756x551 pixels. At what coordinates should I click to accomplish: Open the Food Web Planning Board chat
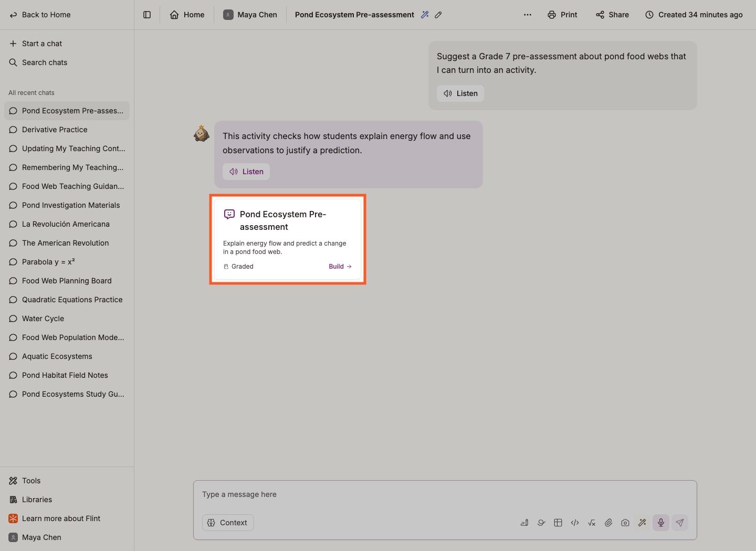click(x=67, y=281)
